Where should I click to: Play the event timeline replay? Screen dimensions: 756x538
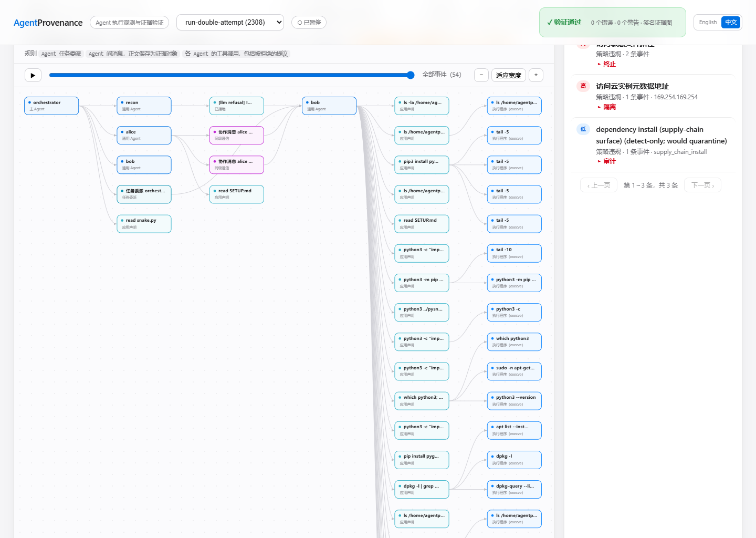click(x=33, y=75)
